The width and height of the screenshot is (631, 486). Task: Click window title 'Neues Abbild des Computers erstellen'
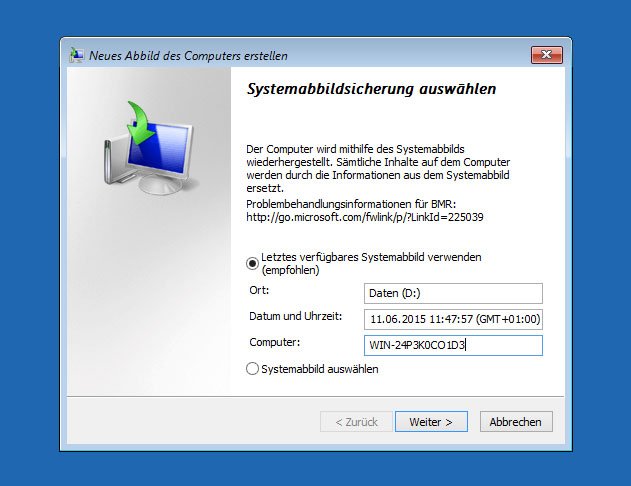tap(188, 56)
